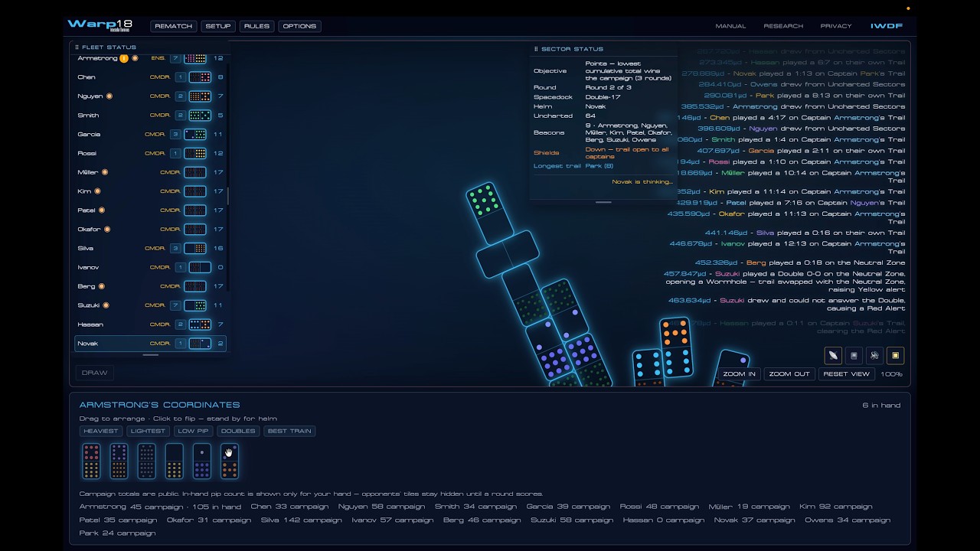Click the Reset View button
980x551 pixels.
point(847,374)
